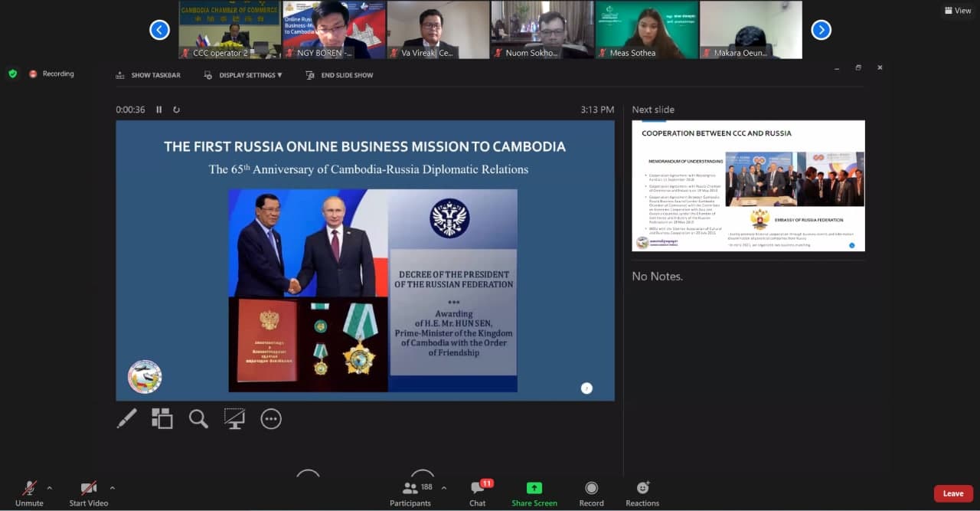Select NGY BOREN video thumbnail
The width and height of the screenshot is (980, 511).
pos(334,30)
